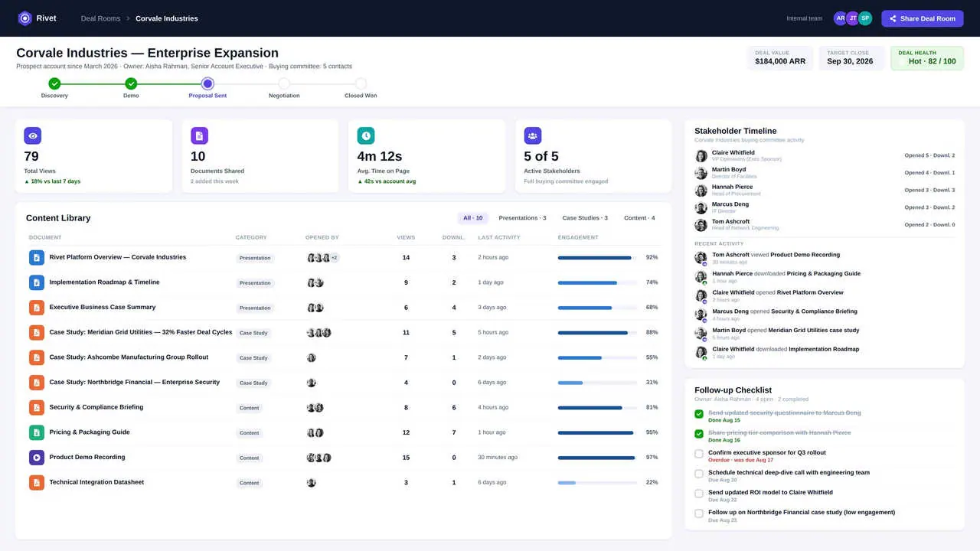
Task: Select the Case Studies · 3 filter tab
Action: (x=585, y=218)
